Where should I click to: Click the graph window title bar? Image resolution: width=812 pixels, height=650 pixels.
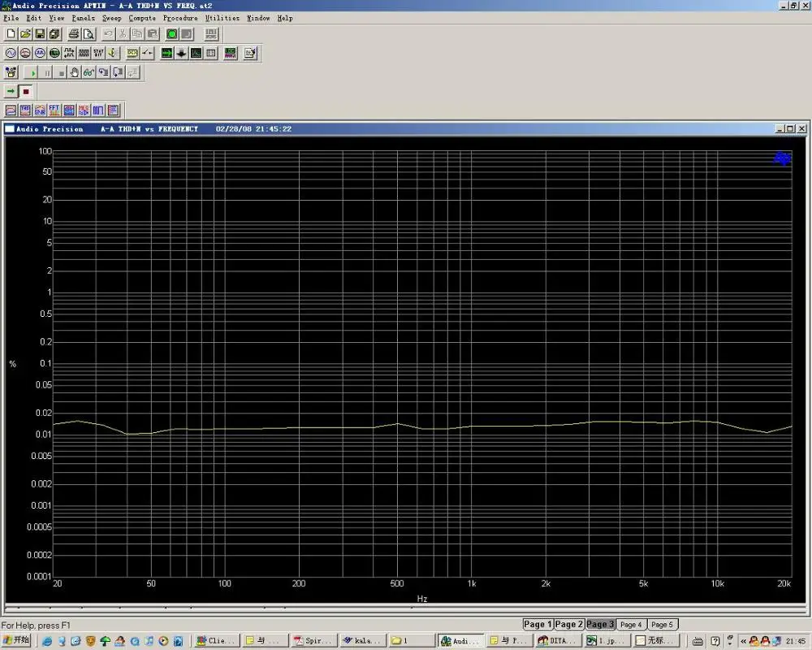click(x=405, y=128)
